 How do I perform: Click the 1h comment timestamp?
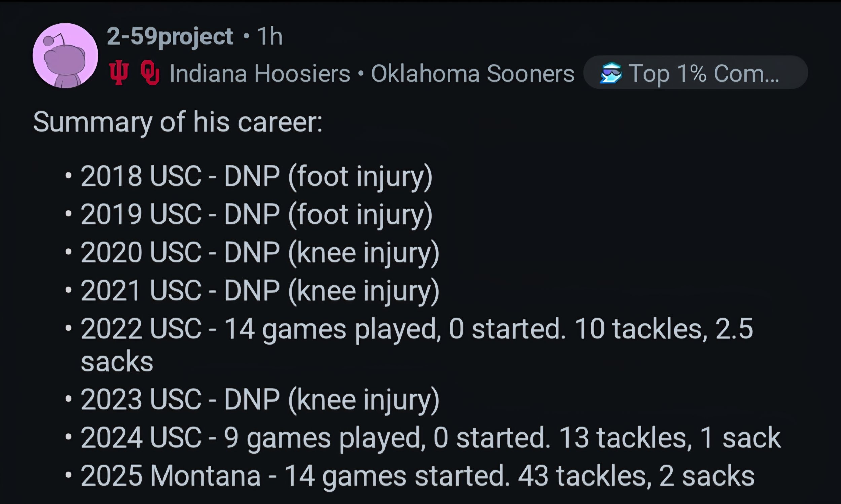(x=269, y=36)
